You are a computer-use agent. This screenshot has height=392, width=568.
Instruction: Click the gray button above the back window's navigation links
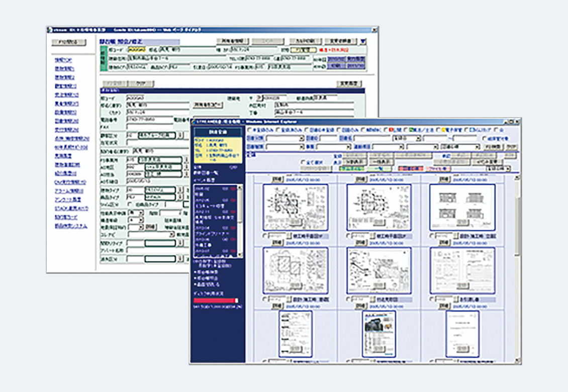coord(69,42)
